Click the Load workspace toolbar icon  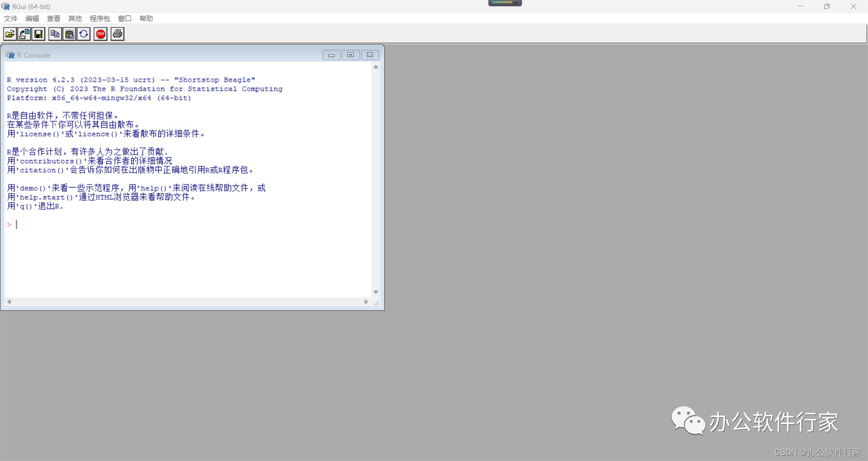[24, 34]
